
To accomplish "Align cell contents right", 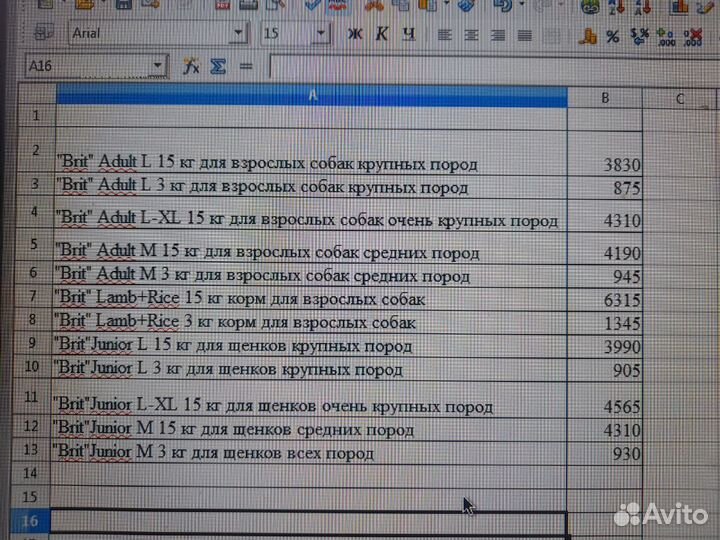I will pos(498,35).
